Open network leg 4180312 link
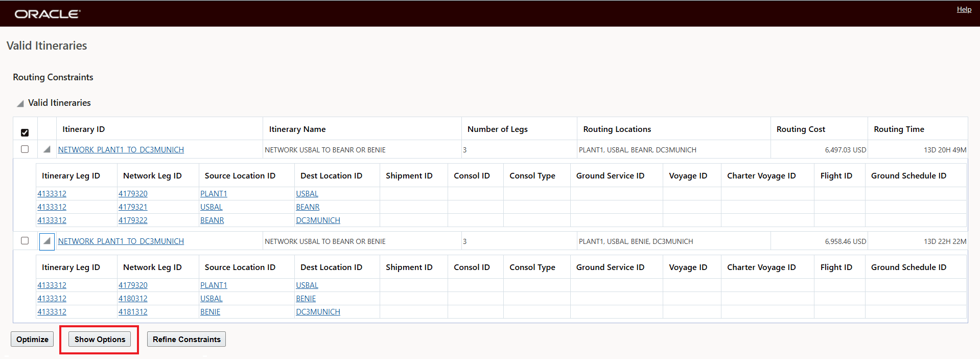980x359 pixels. click(x=133, y=299)
